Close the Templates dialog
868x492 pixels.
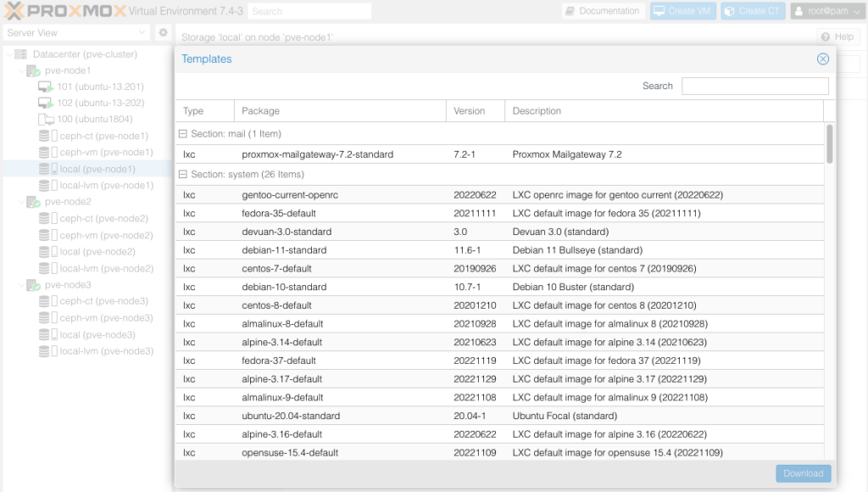[x=823, y=59]
